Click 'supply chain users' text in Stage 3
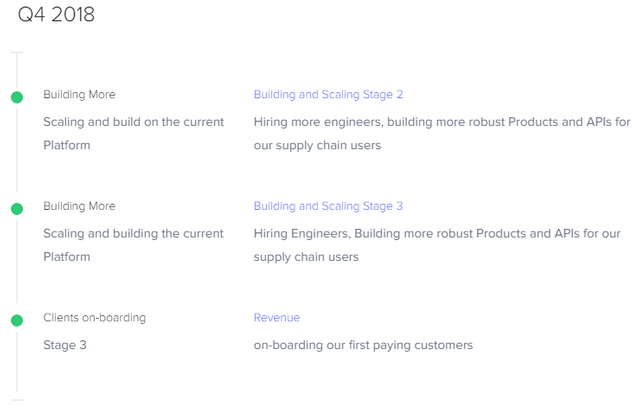 coord(306,257)
